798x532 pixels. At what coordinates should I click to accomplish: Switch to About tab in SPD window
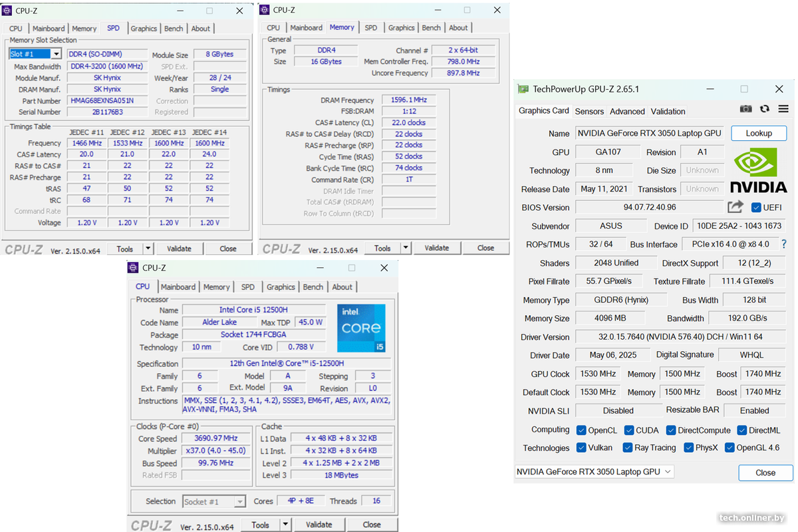tap(200, 29)
